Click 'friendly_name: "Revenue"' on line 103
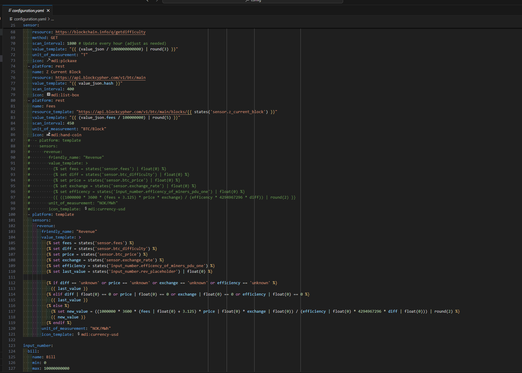Viewport: 522px width, 373px height. (69, 231)
